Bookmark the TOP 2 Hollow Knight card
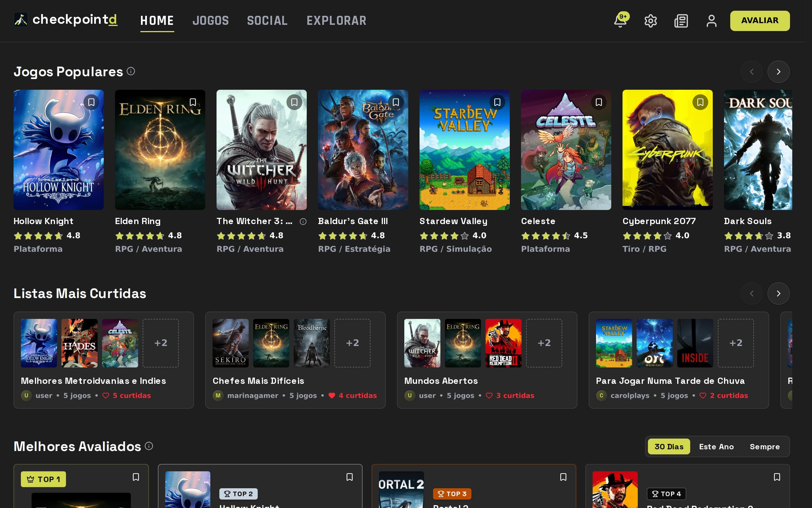Viewport: 812px width, 508px height. tap(350, 477)
